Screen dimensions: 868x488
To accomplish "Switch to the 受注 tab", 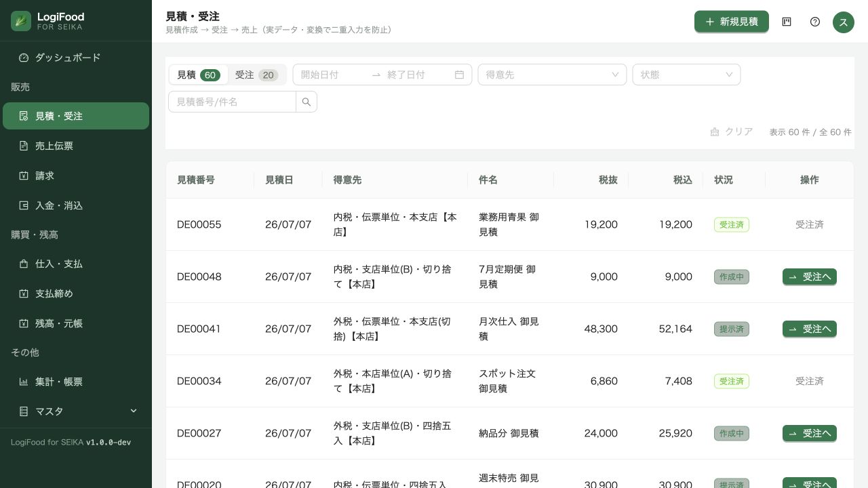I will [256, 75].
